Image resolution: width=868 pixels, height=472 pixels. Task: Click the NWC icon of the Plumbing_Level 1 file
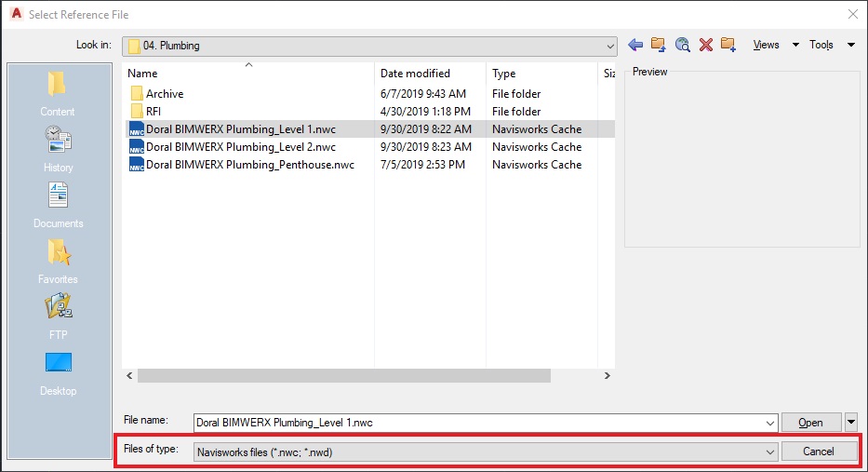[137, 129]
